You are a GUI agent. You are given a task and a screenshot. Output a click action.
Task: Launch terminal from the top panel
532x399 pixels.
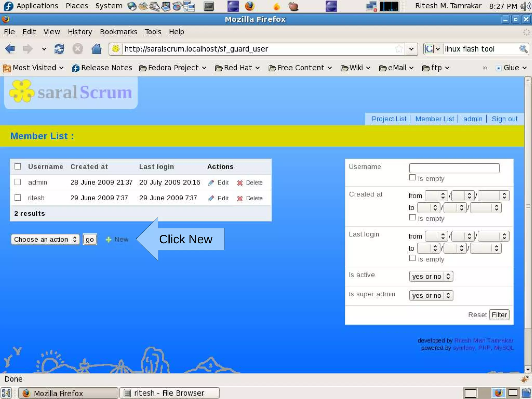[209, 6]
